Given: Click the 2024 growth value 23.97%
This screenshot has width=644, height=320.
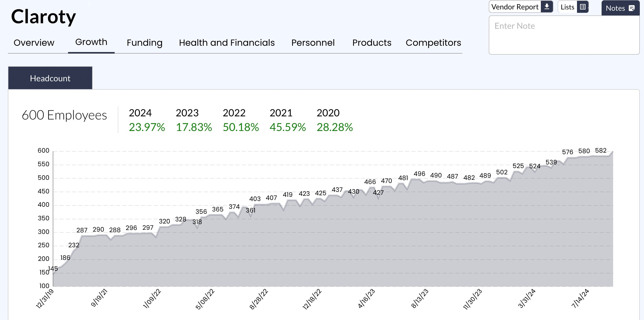Looking at the screenshot, I should pos(147,127).
